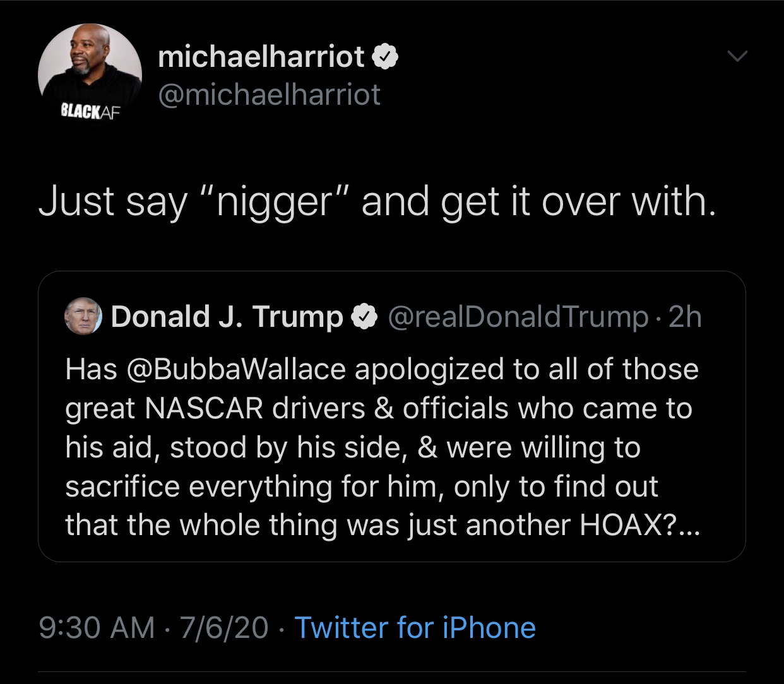Open the @BubbaWallace mention
The width and height of the screenshot is (784, 684).
tap(237, 369)
